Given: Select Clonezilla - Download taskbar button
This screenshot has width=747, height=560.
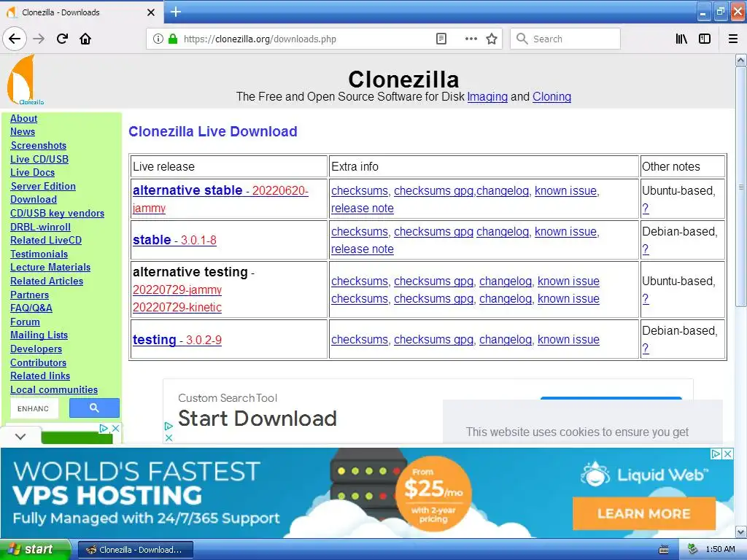Looking at the screenshot, I should [135, 550].
